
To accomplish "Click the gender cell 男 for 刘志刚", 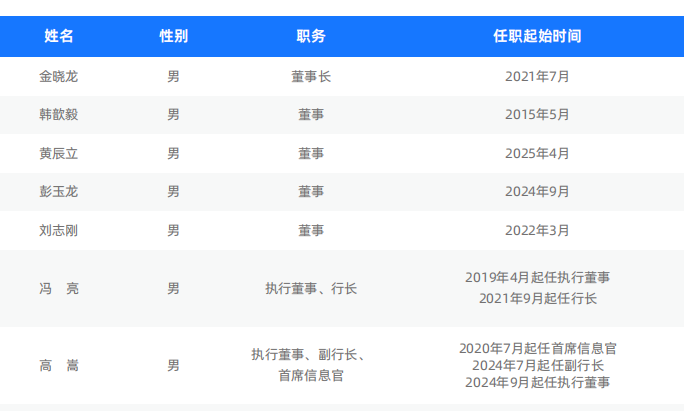I will tap(174, 230).
